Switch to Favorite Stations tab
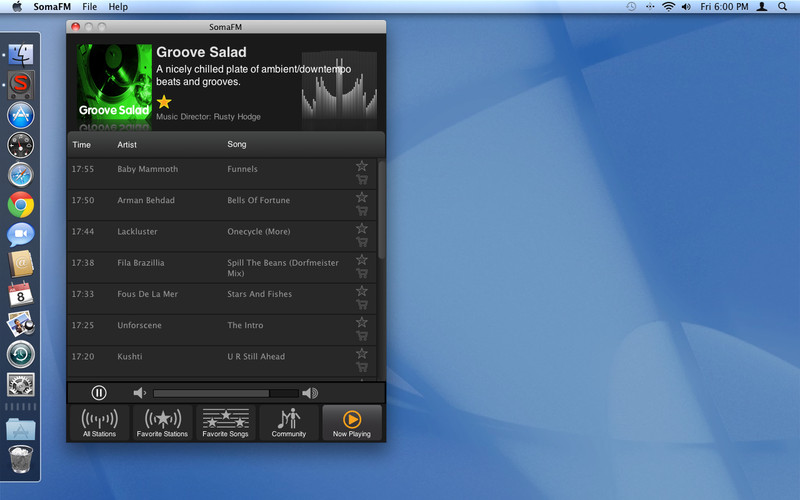This screenshot has height=500, width=800. (x=162, y=422)
